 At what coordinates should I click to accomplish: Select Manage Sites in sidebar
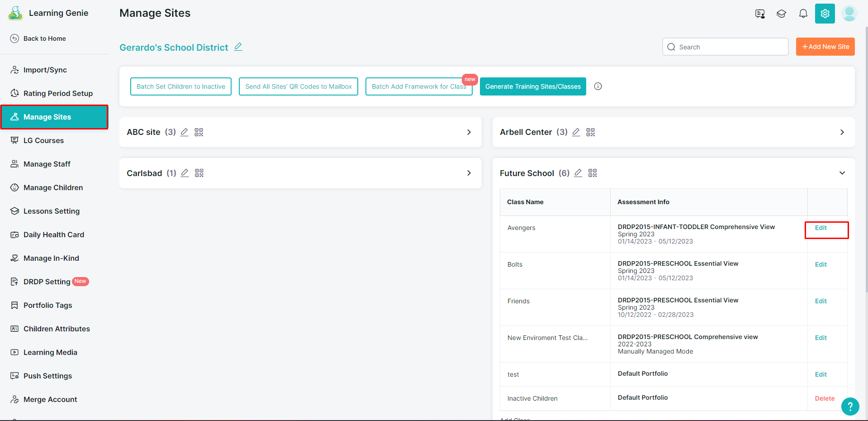click(54, 117)
